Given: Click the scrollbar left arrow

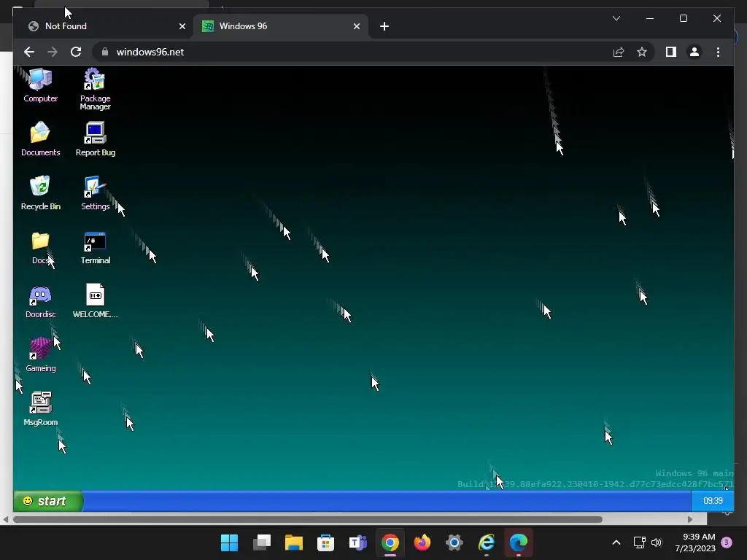Looking at the screenshot, I should coord(6,519).
